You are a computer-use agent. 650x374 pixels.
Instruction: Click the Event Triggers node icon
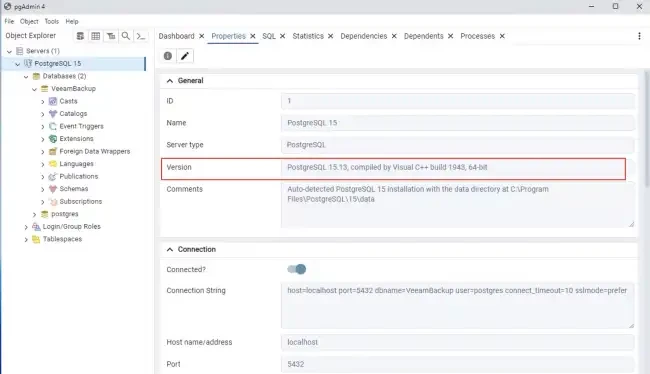tap(53, 126)
